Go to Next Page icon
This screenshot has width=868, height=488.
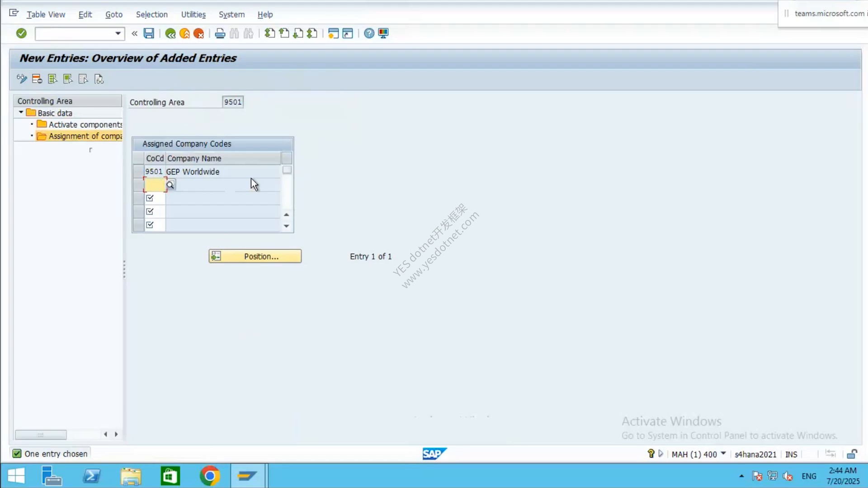tap(298, 33)
